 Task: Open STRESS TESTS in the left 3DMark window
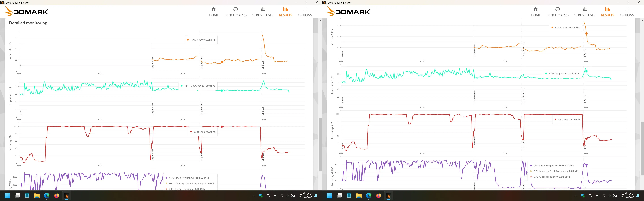[x=263, y=12]
